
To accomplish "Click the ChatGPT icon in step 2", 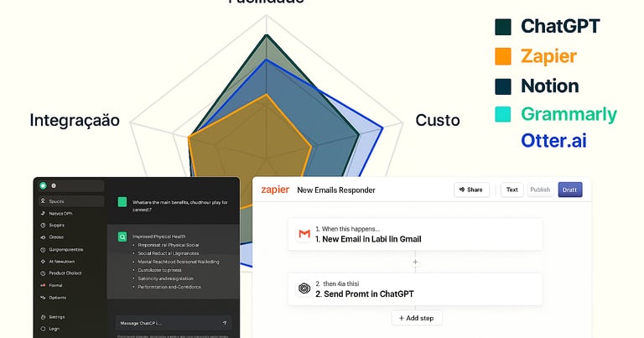I will pos(304,289).
